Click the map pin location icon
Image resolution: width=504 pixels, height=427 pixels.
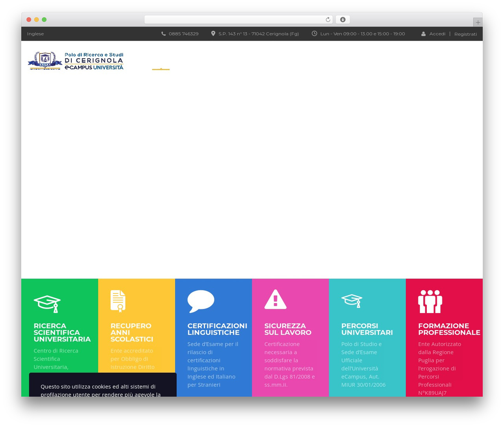coord(213,34)
